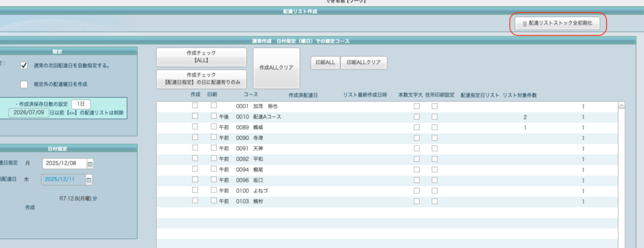Select course row 0100 よねづ
644x248 pixels.
(387, 191)
